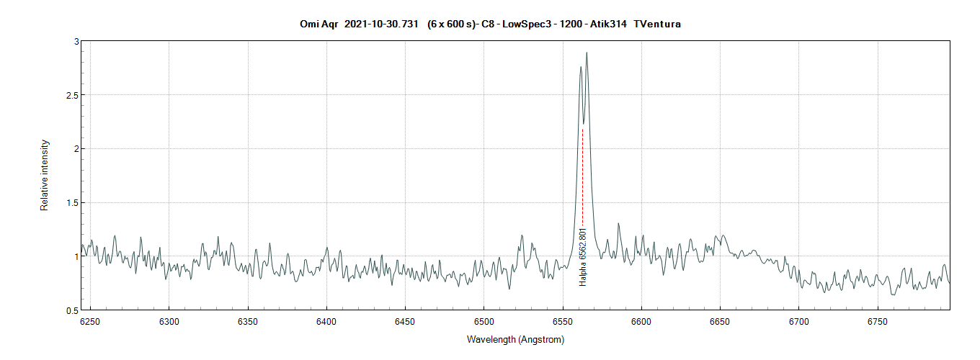Screen dimensions: 980x360
Task: Click the left peak of the double-peaked emission
Action: 581,67
